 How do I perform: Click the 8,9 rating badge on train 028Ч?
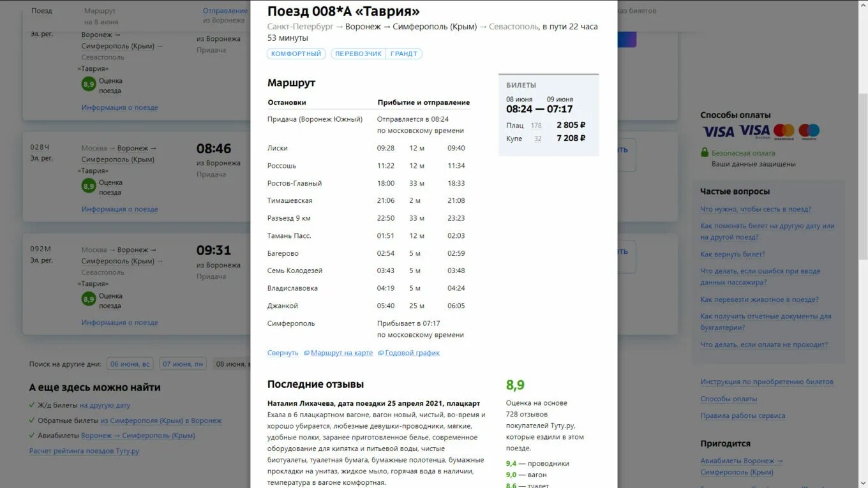tap(88, 186)
